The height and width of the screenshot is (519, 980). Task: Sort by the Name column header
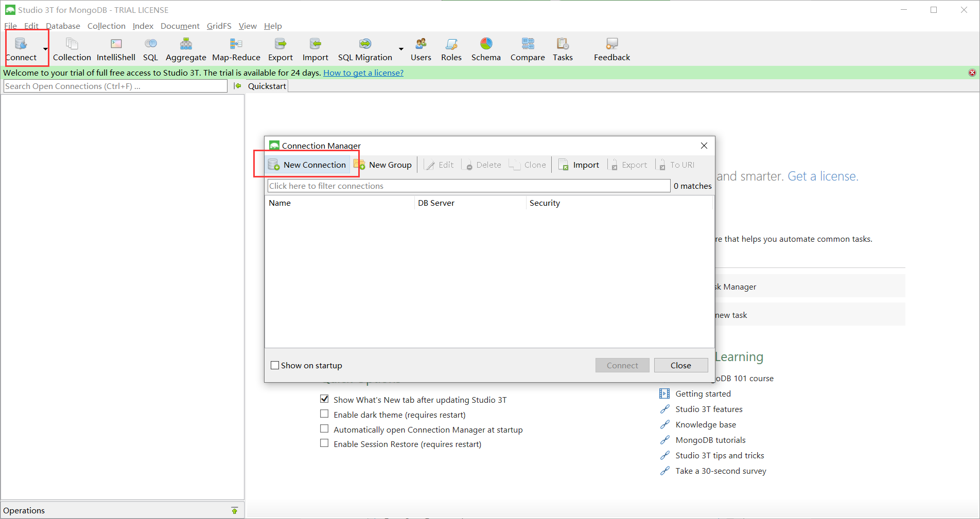click(340, 203)
